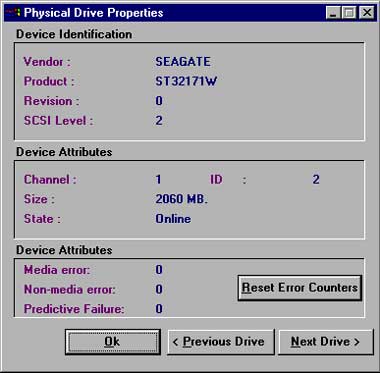Maximize the Physical Drive Properties window
380x373 pixels.
click(349, 13)
